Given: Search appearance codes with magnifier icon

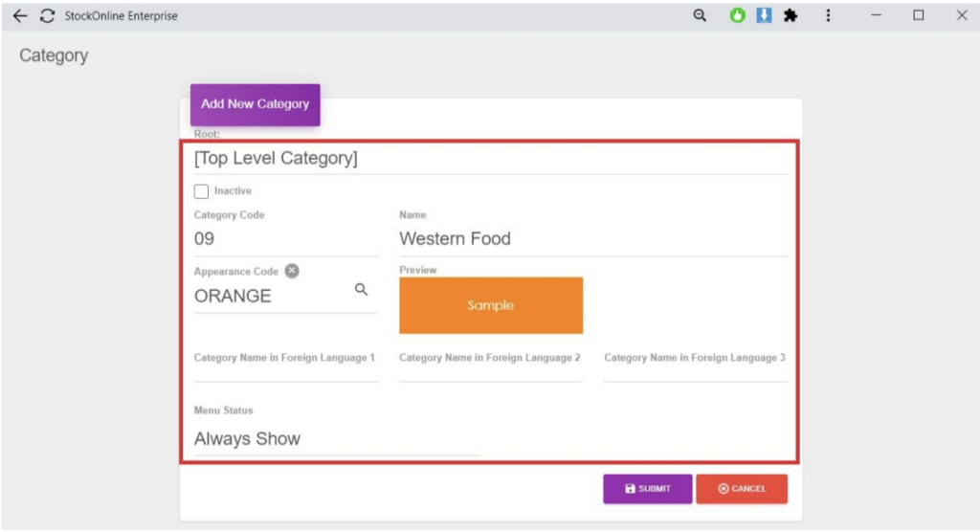Looking at the screenshot, I should tap(362, 289).
